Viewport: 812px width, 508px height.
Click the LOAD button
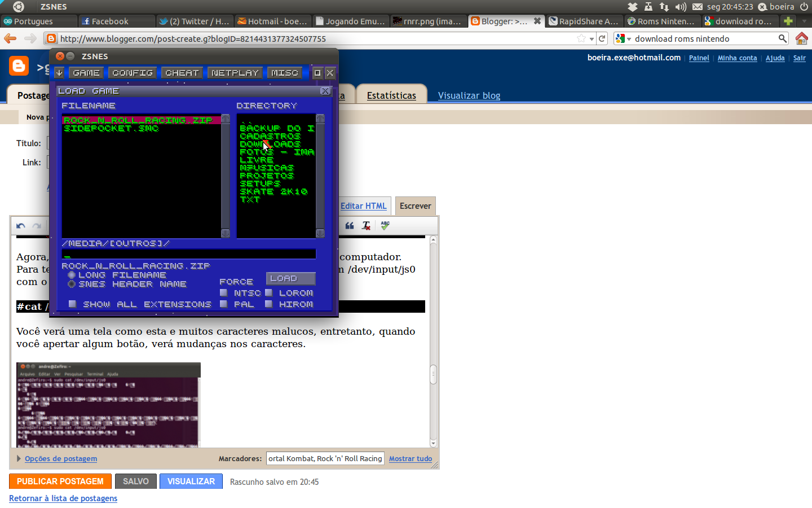[x=291, y=278]
